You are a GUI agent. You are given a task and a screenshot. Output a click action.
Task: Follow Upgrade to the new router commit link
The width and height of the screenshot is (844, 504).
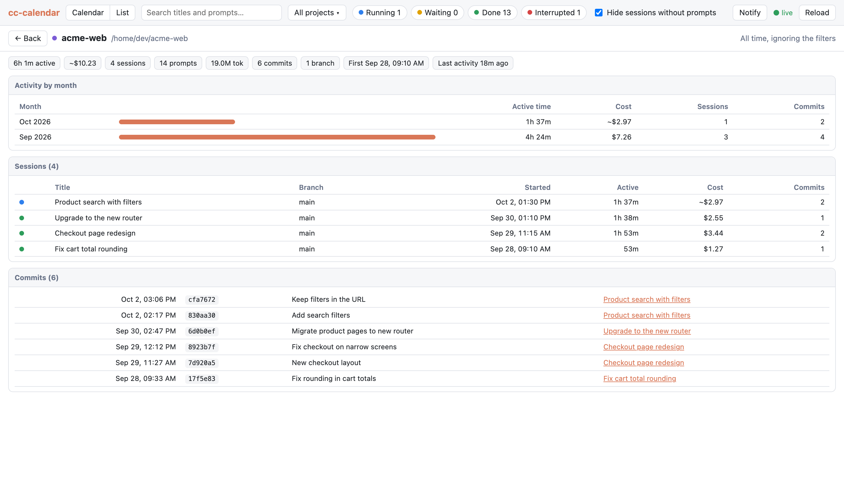pos(647,331)
